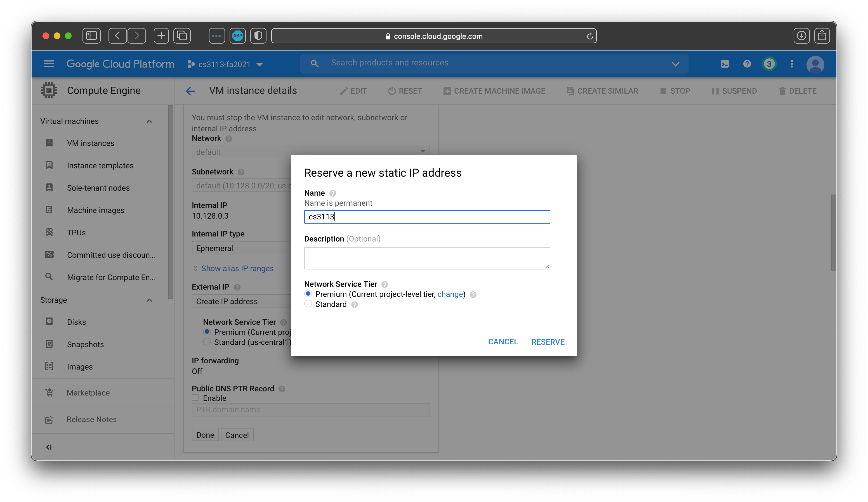Select Premium network service tier radio button

[x=308, y=294]
